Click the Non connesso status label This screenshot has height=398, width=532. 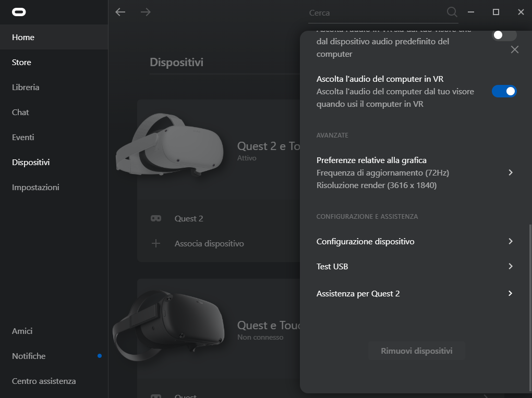[x=260, y=338]
